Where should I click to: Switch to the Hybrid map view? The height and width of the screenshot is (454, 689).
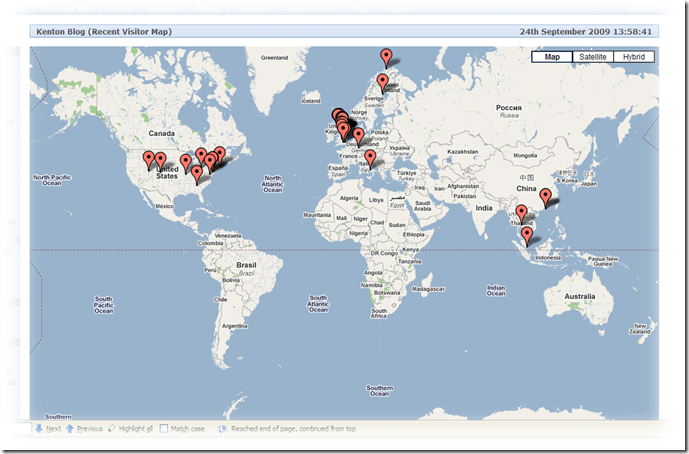click(x=634, y=57)
